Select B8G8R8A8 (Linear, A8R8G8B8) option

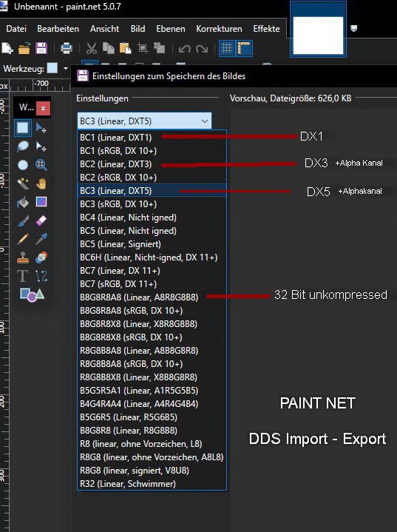(152, 297)
